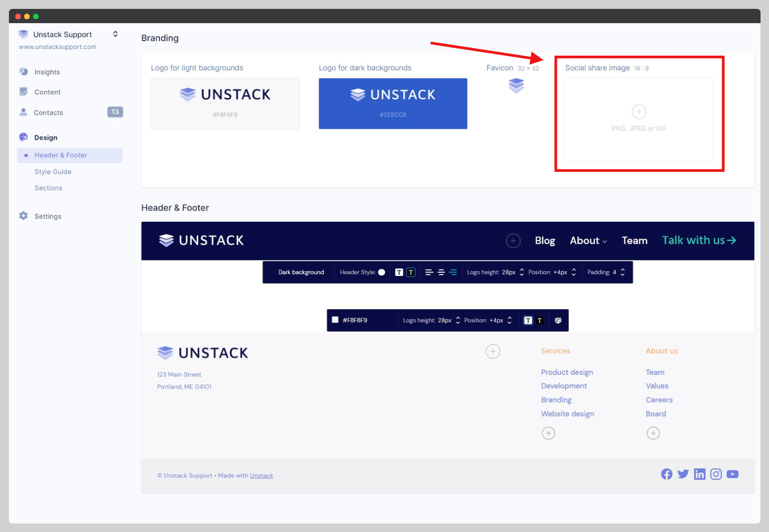
Task: Go to Insights in sidebar
Action: tap(47, 72)
